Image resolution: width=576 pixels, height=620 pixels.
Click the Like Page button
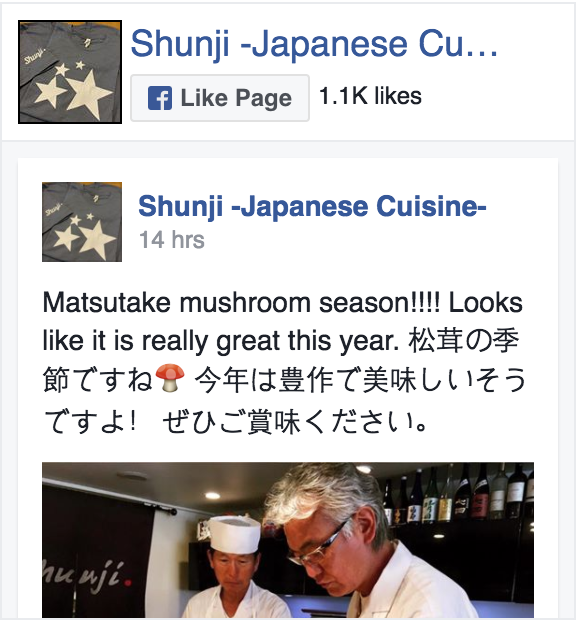[x=220, y=98]
